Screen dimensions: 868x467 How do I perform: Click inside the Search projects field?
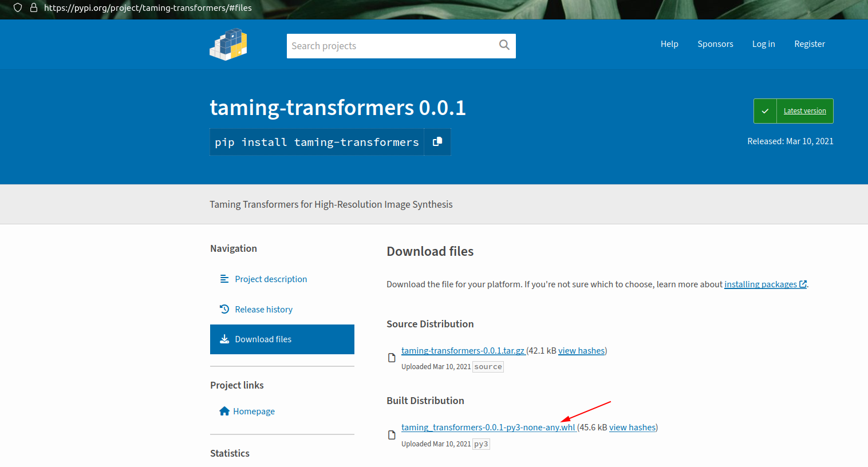click(372, 46)
